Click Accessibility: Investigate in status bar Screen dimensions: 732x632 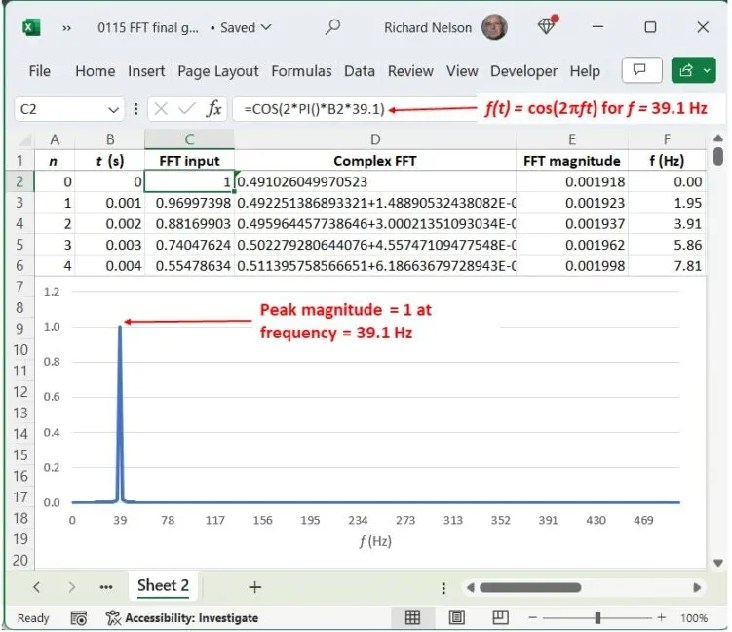tap(181, 618)
